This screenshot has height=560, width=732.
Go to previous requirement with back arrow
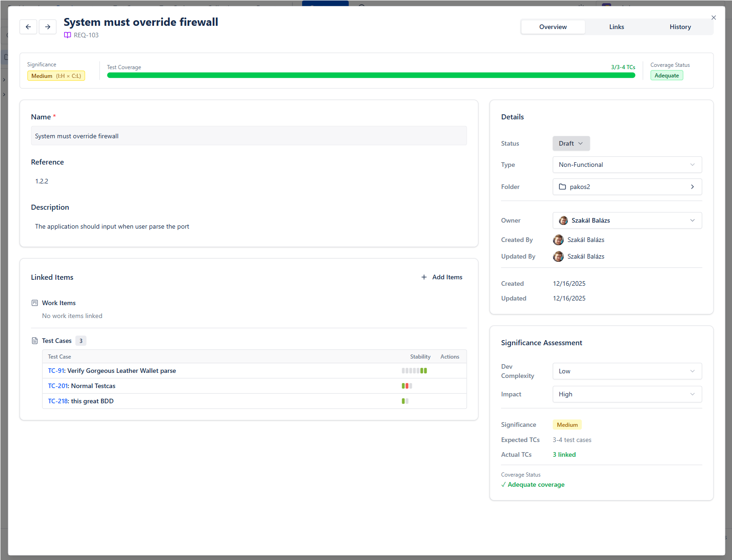[28, 27]
